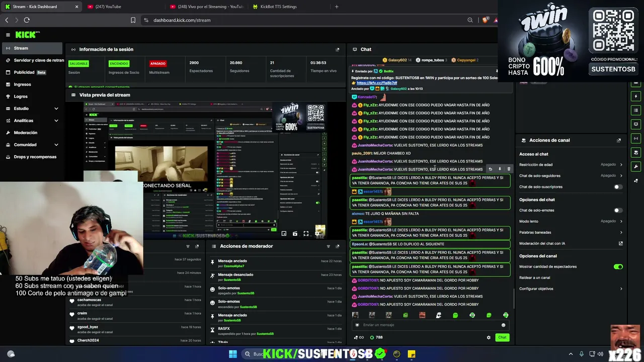
Task: Open the broadcast signal sidebar icon
Action: pyautogui.click(x=636, y=138)
